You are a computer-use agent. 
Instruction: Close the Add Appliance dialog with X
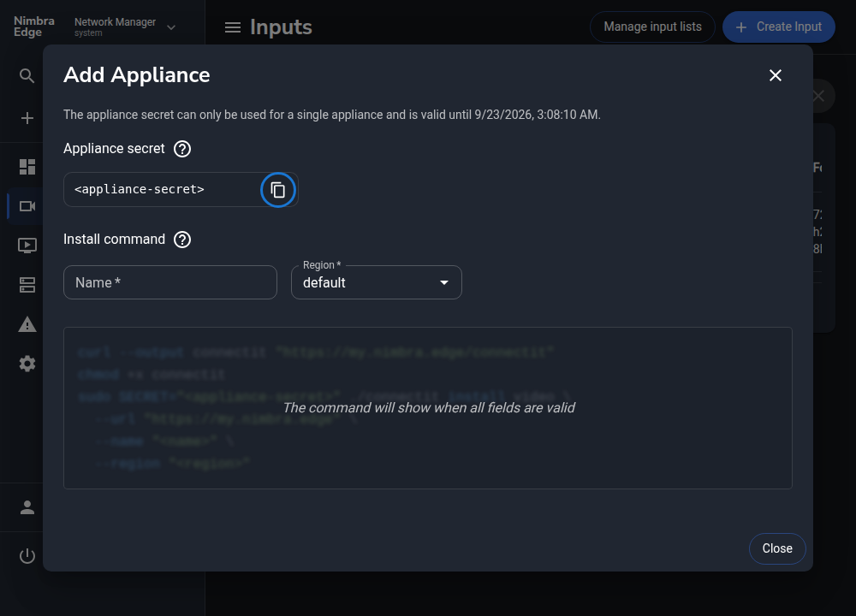(776, 75)
